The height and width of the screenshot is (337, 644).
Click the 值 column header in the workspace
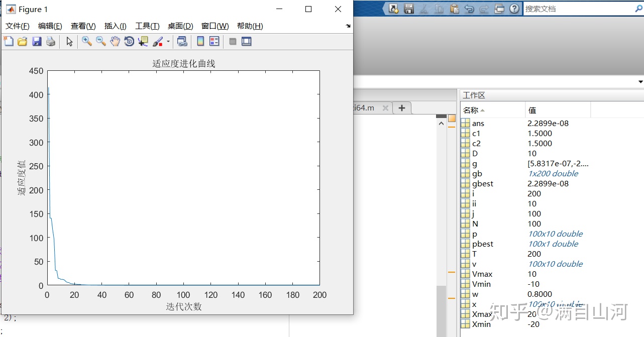point(558,110)
